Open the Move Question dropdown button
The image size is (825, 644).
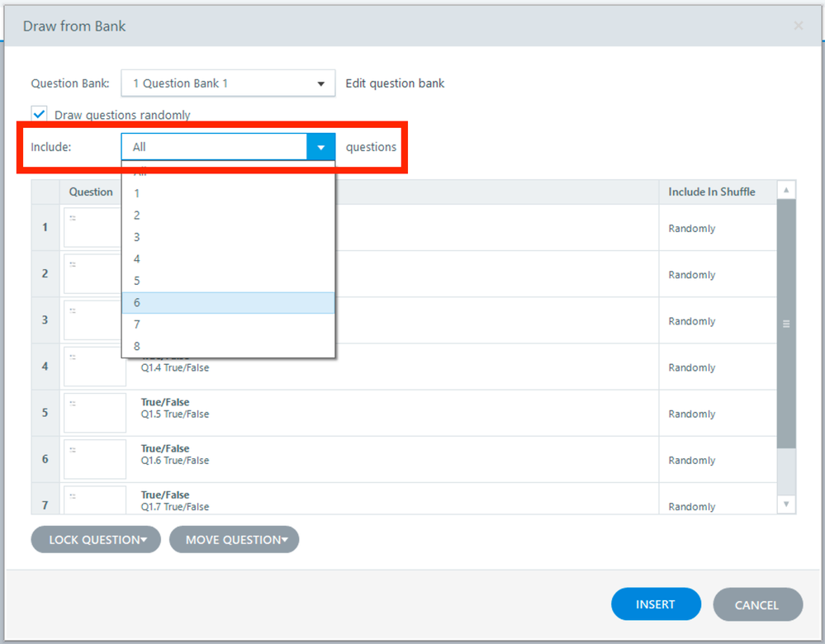234,540
